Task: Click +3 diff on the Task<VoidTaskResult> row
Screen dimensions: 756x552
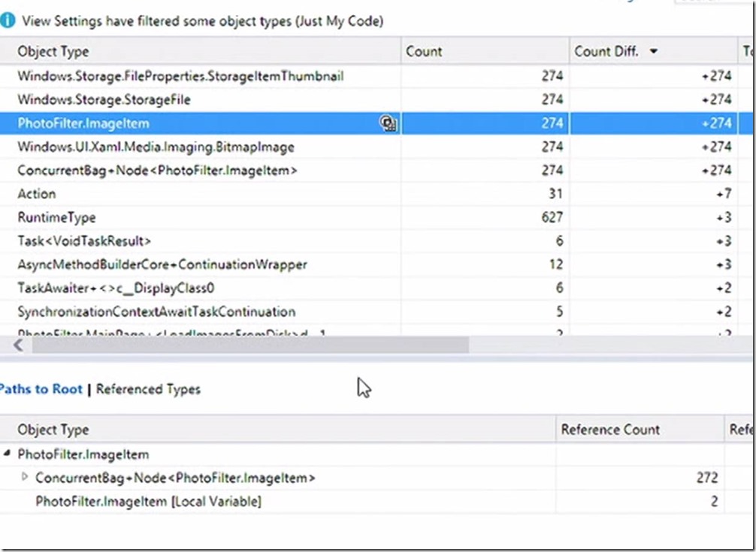Action: (723, 241)
